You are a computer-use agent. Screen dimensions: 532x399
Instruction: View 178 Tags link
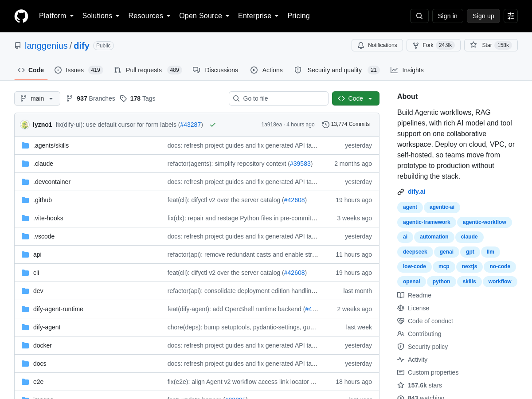(137, 98)
